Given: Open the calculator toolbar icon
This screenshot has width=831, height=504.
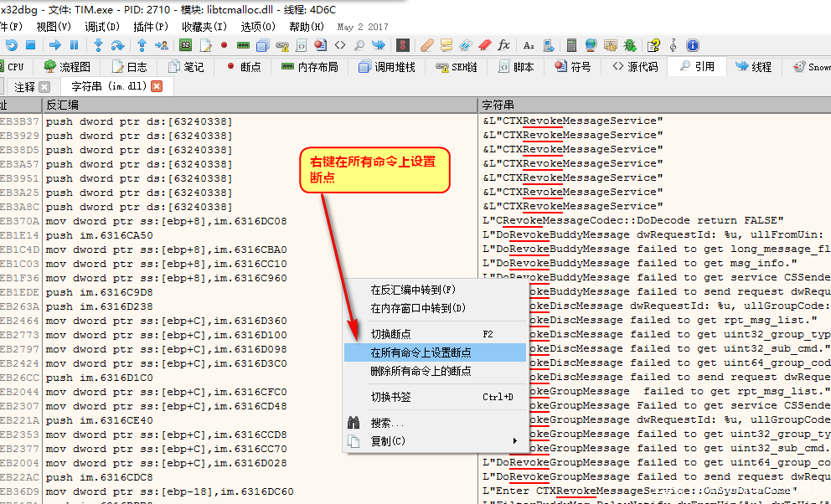Looking at the screenshot, I should (x=572, y=45).
